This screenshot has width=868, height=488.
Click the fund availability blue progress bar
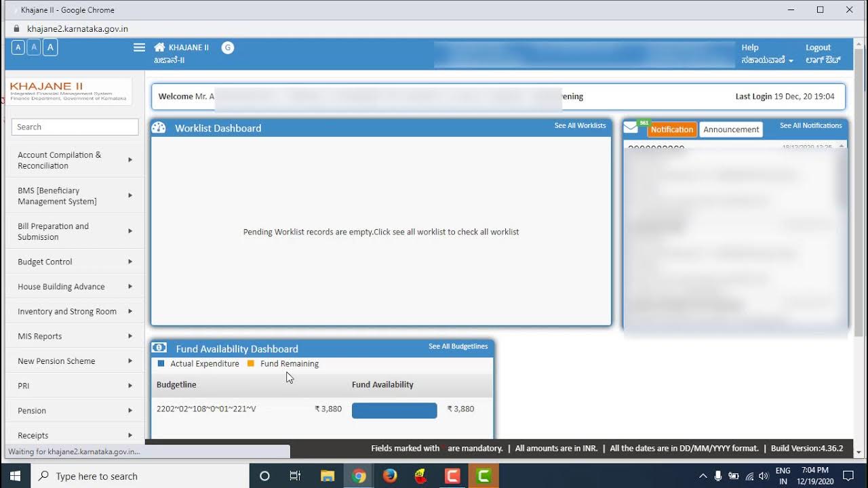[x=394, y=410]
